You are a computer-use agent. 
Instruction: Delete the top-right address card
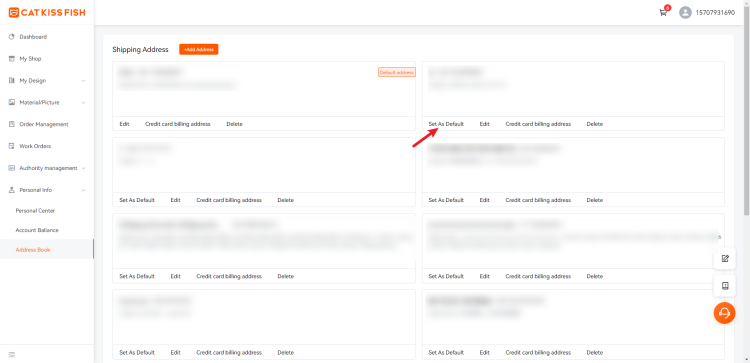coord(595,124)
